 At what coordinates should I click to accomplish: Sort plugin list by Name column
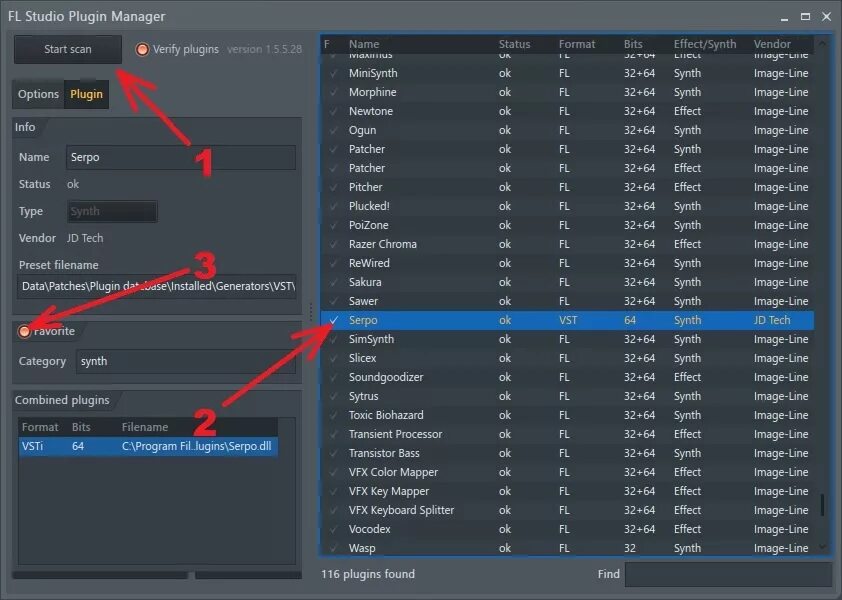[364, 44]
